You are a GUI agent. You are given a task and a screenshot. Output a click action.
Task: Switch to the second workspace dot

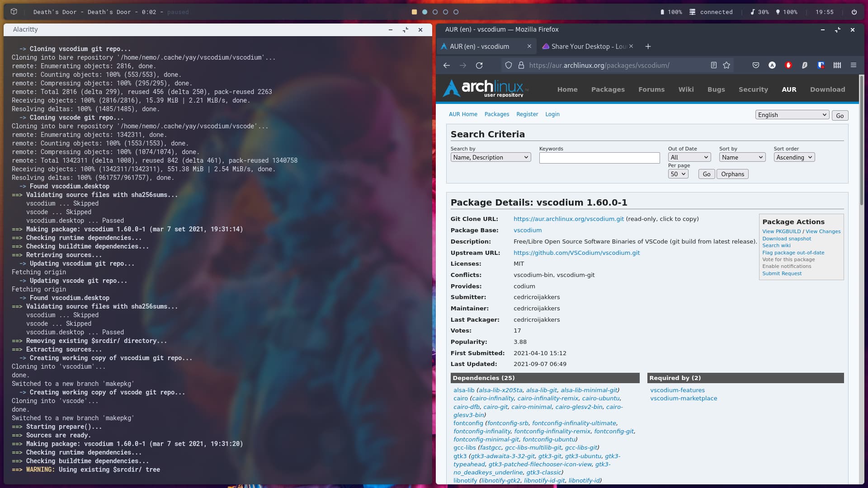click(x=425, y=12)
